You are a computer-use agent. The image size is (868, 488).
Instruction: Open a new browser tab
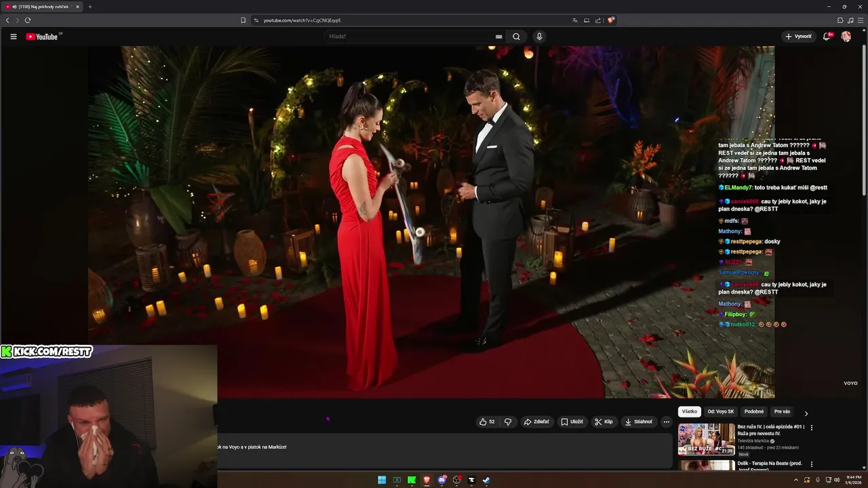point(90,6)
